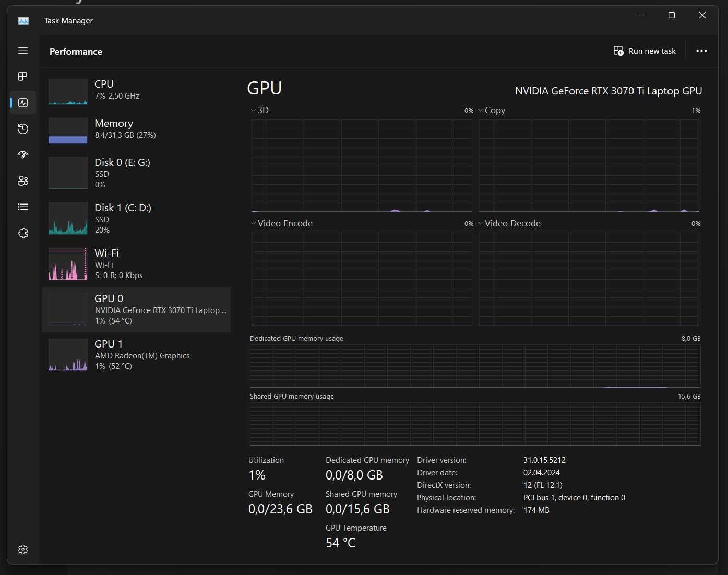Close the Task Manager window
The height and width of the screenshot is (575, 728).
click(702, 16)
